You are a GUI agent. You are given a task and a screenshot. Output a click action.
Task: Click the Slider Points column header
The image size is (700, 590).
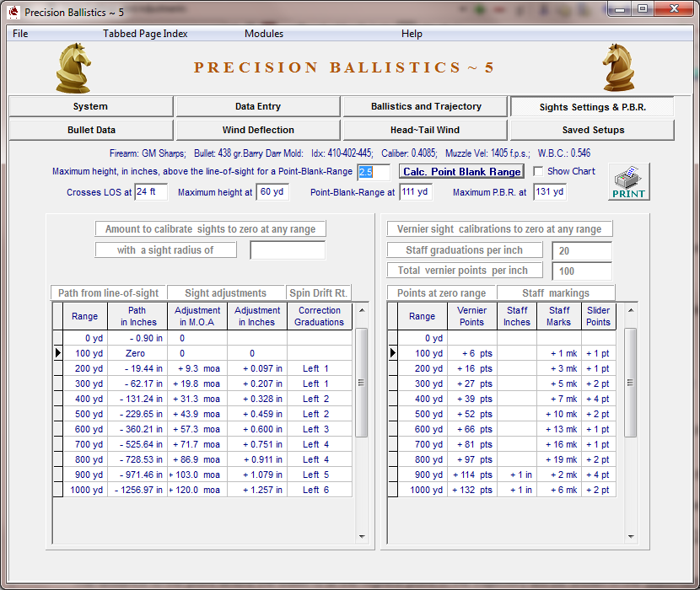pyautogui.click(x=598, y=316)
